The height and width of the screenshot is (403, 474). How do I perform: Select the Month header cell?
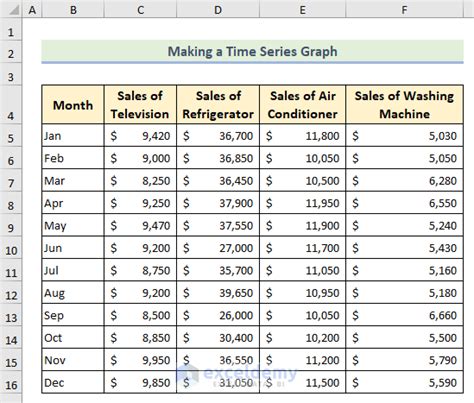click(x=73, y=105)
